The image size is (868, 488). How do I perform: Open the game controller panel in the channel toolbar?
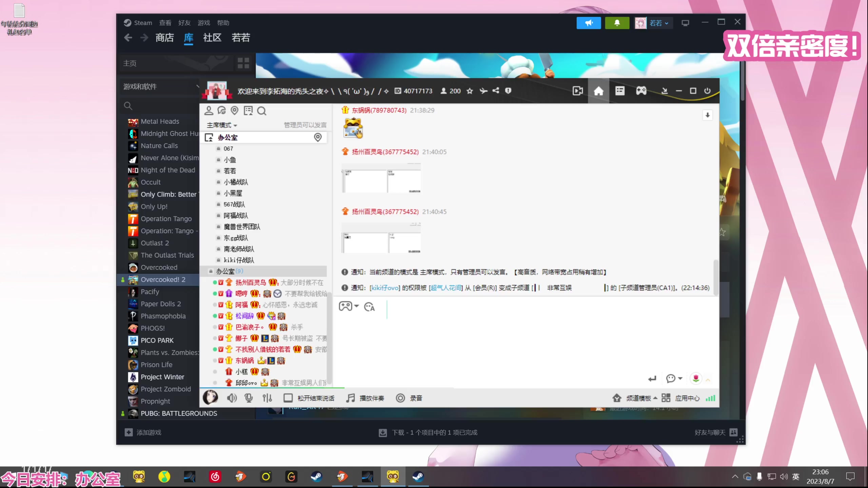coord(641,90)
